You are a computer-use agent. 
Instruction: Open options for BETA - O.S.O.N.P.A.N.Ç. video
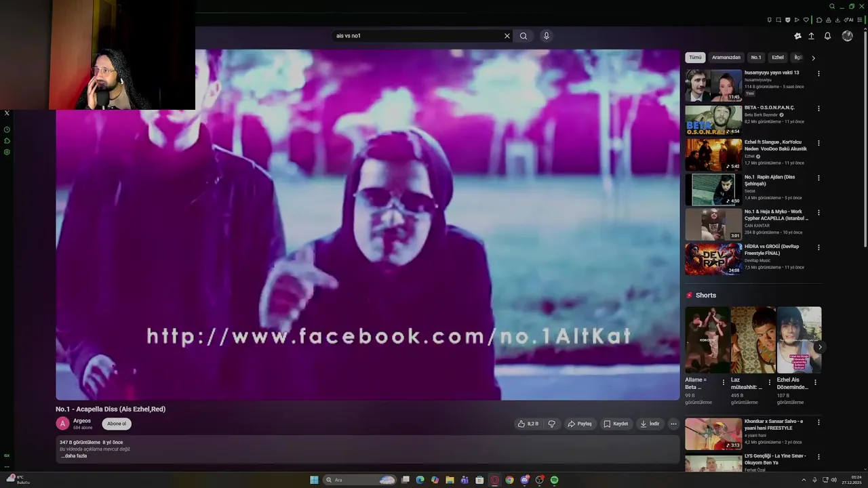818,108
